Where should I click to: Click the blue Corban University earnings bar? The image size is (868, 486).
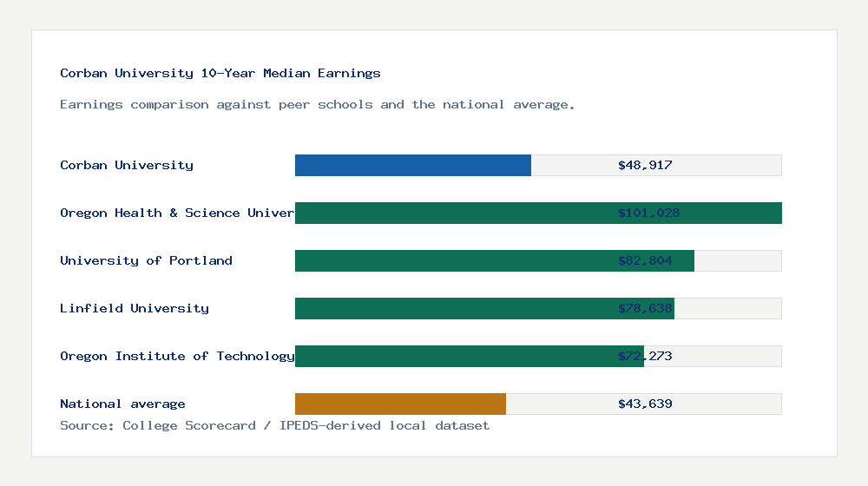(x=413, y=166)
